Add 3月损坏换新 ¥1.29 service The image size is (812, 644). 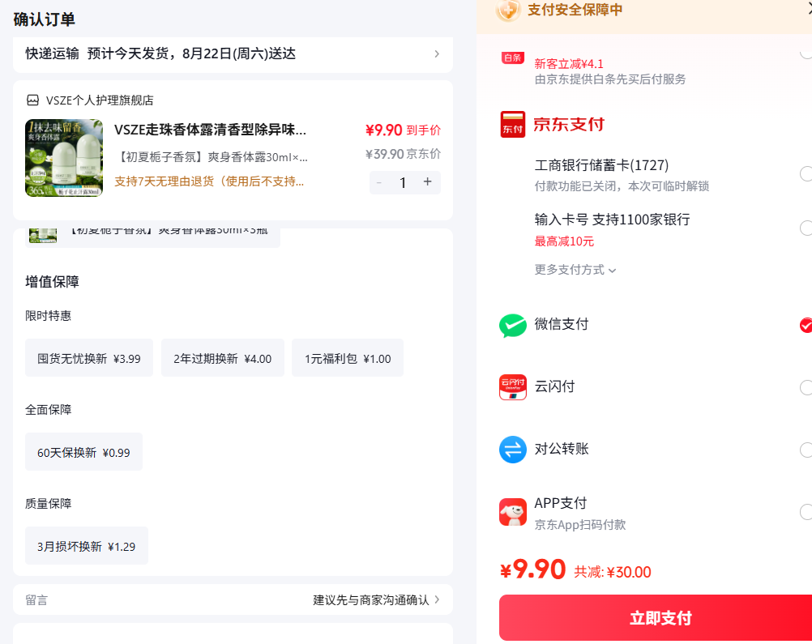click(x=87, y=546)
